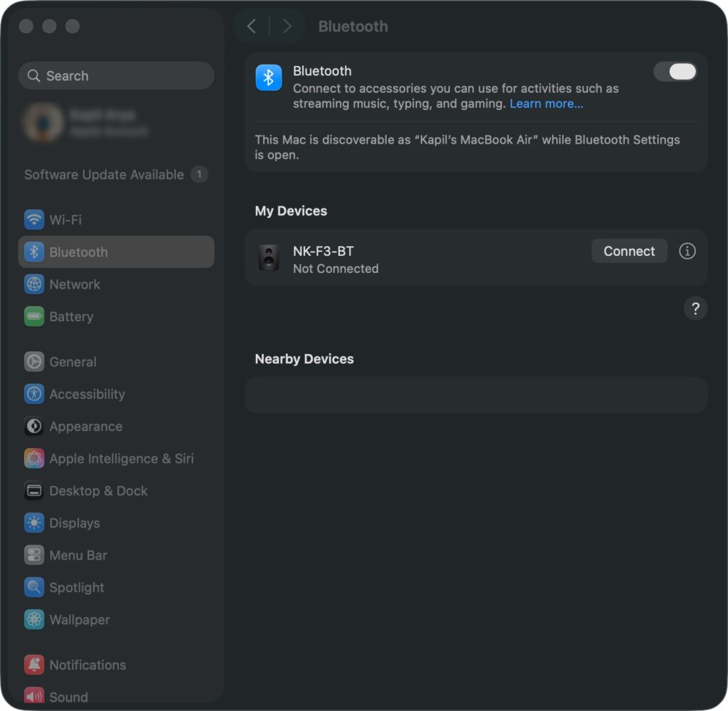Select the Accessibility icon
The width and height of the screenshot is (728, 711).
[x=34, y=394]
